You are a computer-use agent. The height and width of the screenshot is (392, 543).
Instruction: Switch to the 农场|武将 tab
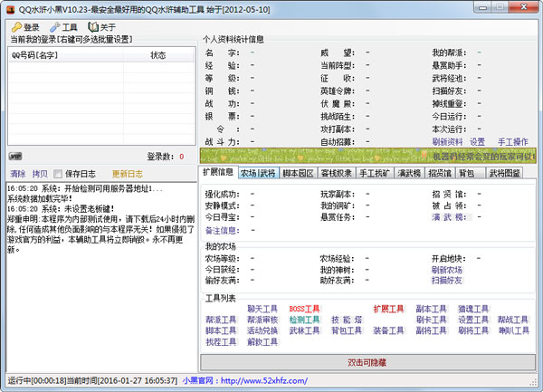click(x=258, y=172)
